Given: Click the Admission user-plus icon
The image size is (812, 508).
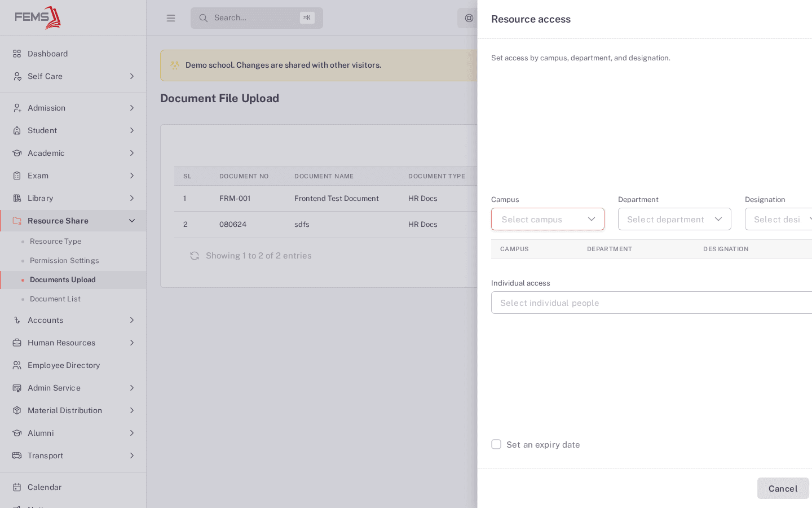Looking at the screenshot, I should (x=17, y=108).
